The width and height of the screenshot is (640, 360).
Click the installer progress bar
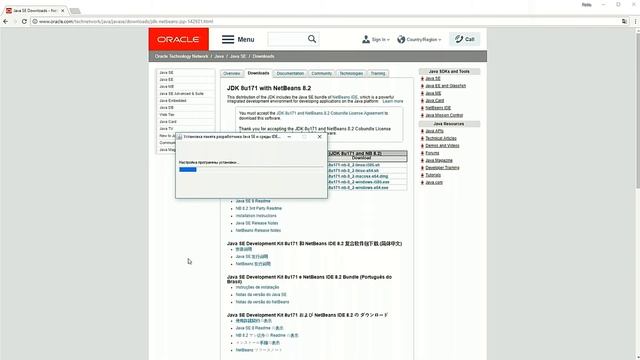pos(251,169)
